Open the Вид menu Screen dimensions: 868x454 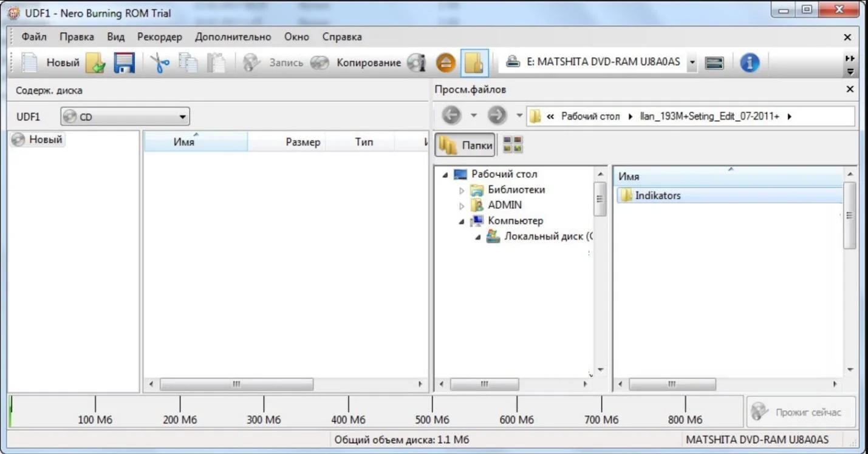(115, 36)
